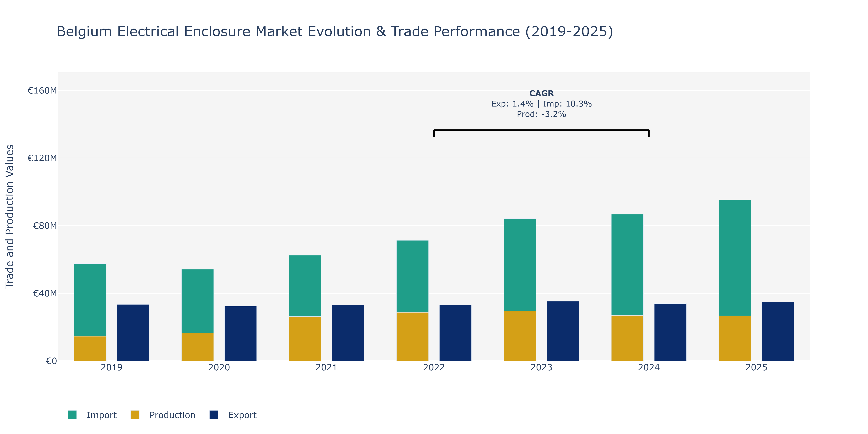Image resolution: width=868 pixels, height=434 pixels.
Task: Select the 2021 Export bar
Action: click(x=348, y=333)
